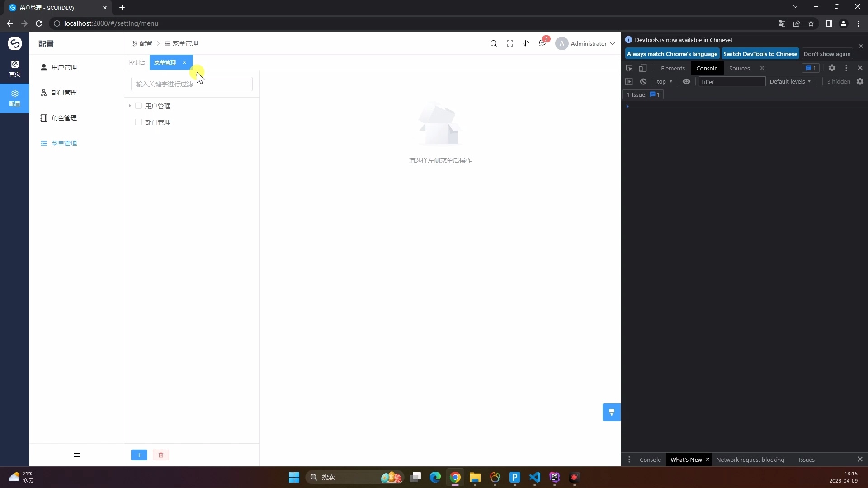Click Don't show again in the DevTools banner

(x=827, y=54)
